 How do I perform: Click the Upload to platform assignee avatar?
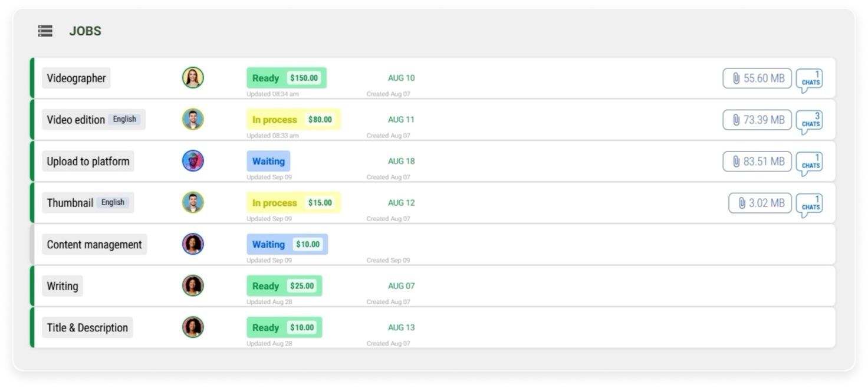pos(193,161)
